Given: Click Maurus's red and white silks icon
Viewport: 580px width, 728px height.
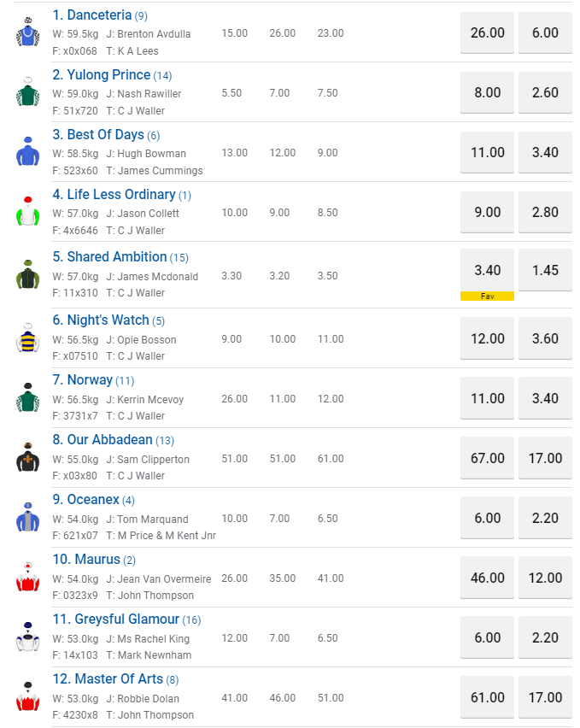Looking at the screenshot, I should tap(27, 577).
